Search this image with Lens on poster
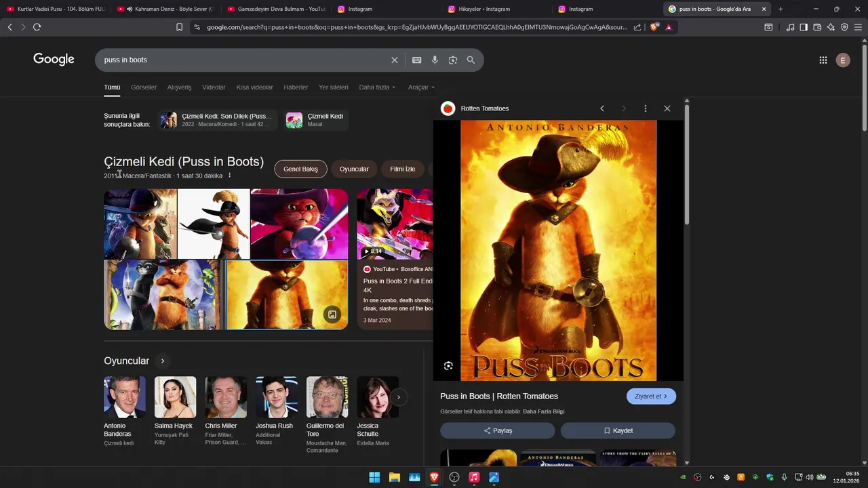868x488 pixels. pyautogui.click(x=448, y=366)
